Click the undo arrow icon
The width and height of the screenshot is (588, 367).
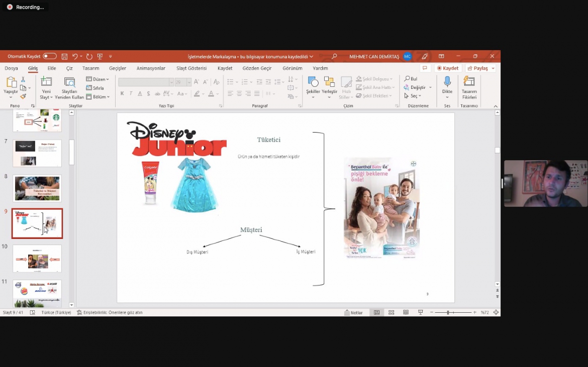(75, 57)
